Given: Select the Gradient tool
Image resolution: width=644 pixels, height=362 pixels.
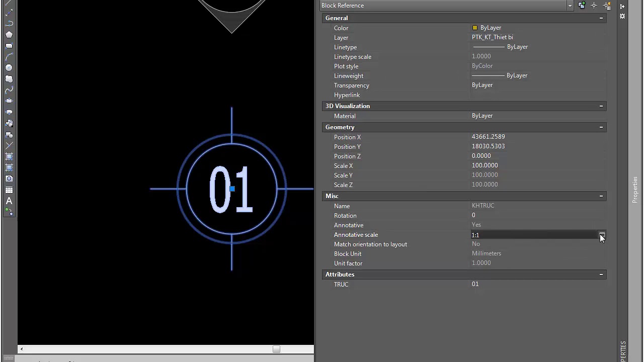Looking at the screenshot, I should click(x=9, y=168).
